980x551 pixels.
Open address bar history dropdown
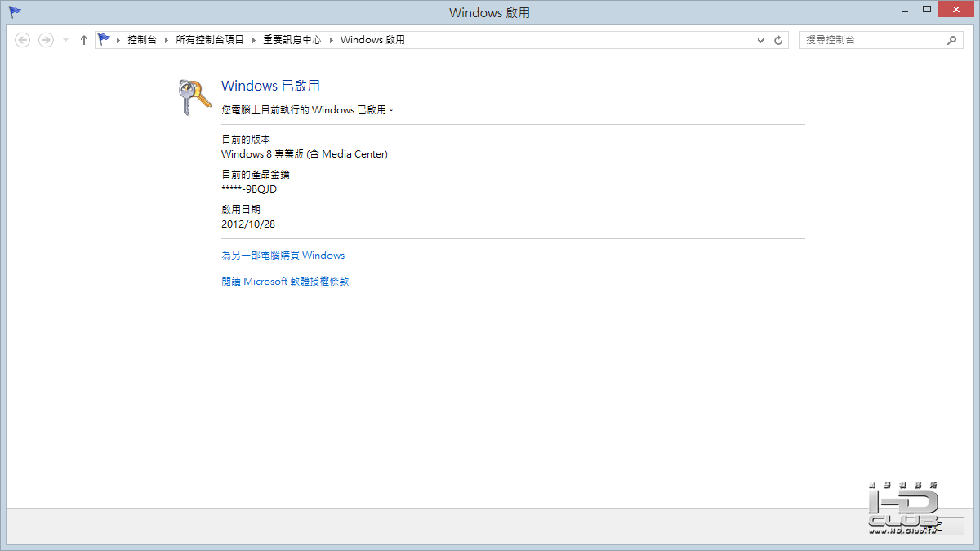pos(760,40)
